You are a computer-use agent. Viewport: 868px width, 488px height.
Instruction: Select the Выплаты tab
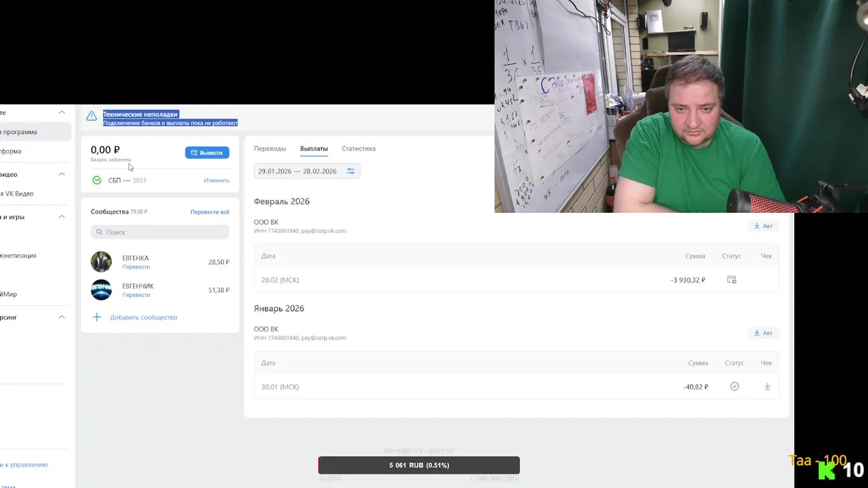click(x=314, y=148)
